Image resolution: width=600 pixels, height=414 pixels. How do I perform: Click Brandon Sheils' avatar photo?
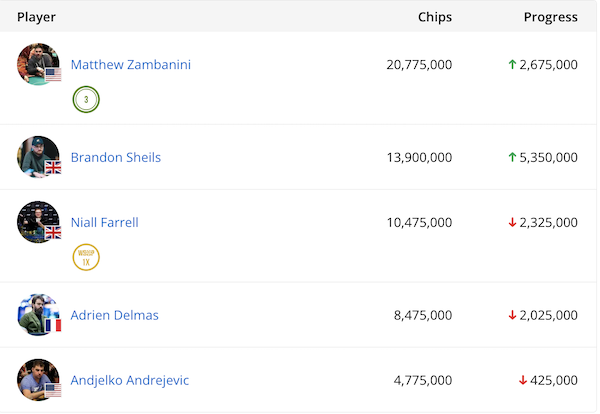(39, 157)
